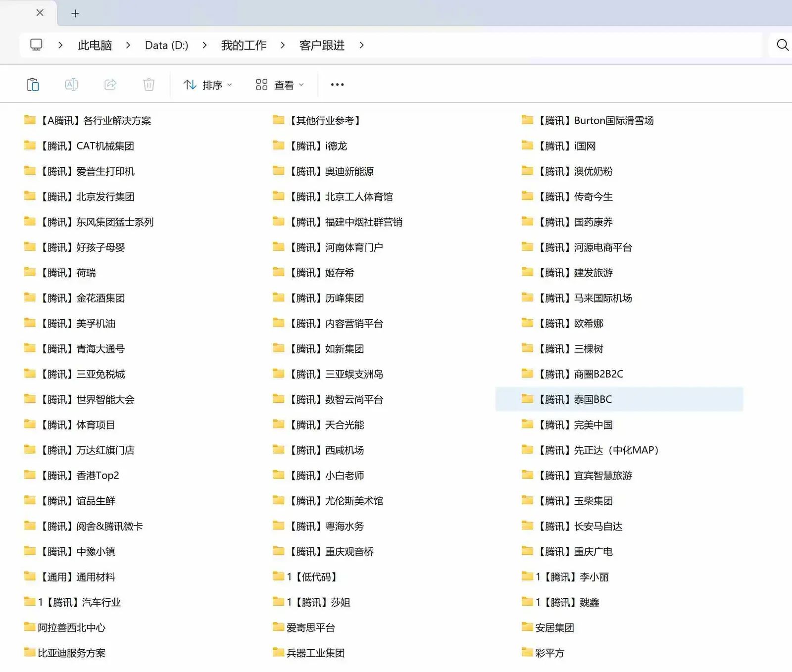Expand the chevron before 此电脑

point(60,45)
